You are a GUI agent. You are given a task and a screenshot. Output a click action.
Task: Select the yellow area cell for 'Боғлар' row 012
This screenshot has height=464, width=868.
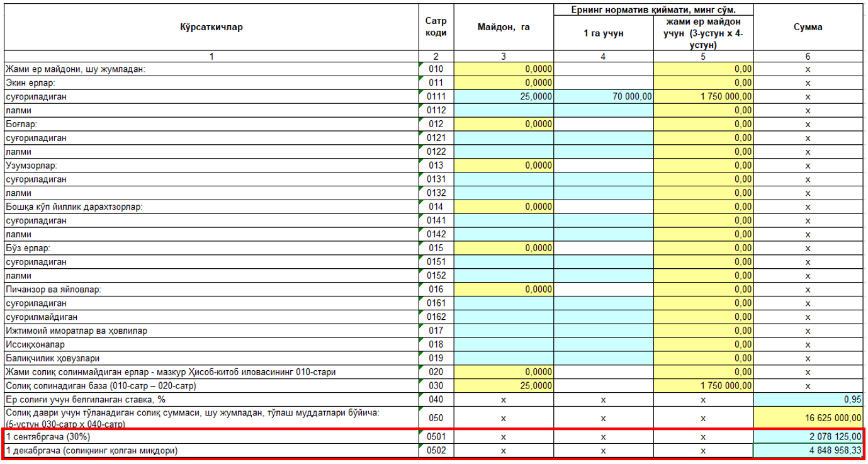(x=504, y=124)
